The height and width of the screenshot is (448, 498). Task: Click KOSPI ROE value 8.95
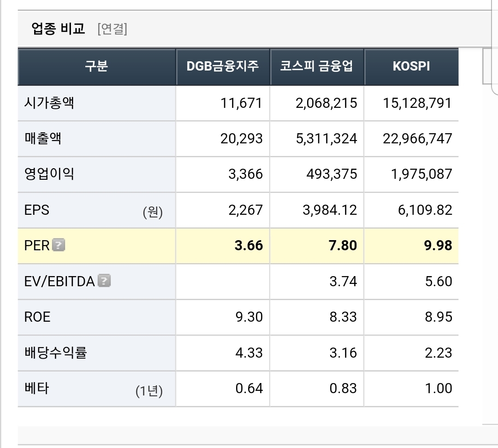[439, 317]
